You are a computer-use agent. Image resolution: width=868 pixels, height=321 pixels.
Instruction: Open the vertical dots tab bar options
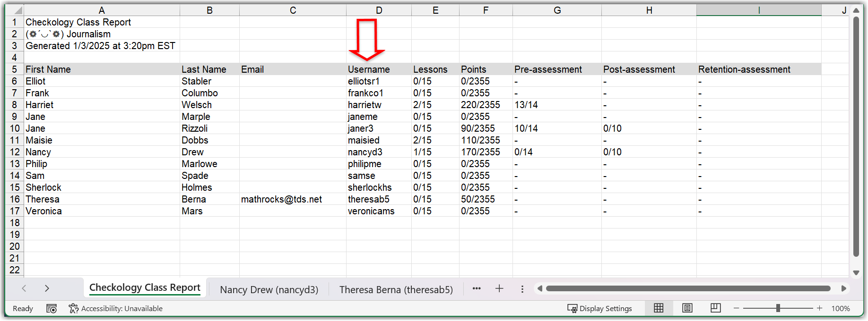coord(522,289)
